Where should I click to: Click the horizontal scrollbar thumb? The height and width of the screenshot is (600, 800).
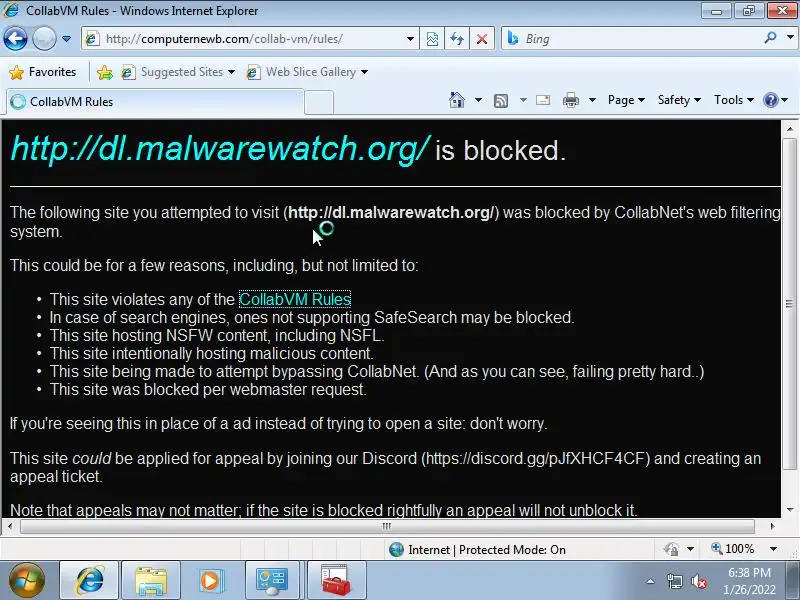(x=387, y=526)
